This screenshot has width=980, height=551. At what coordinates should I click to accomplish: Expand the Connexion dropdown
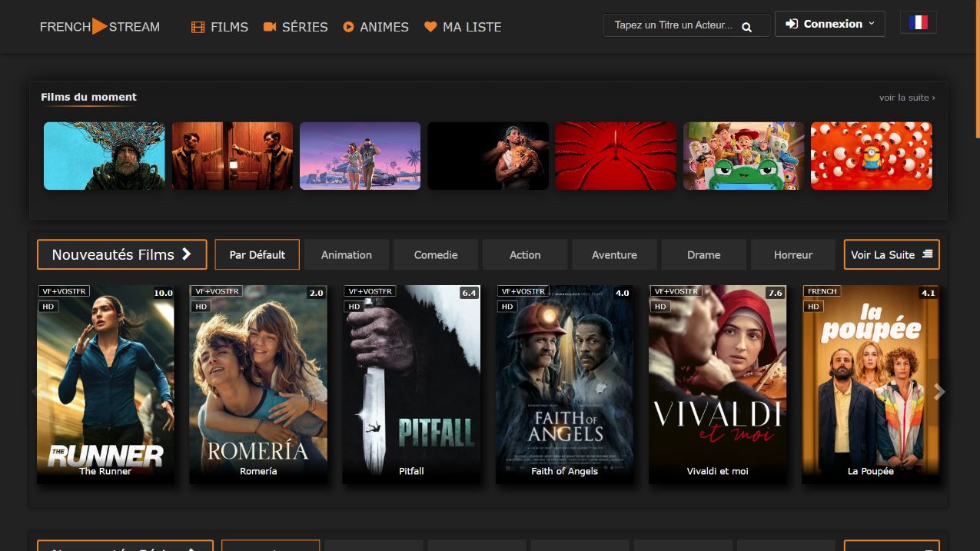(829, 24)
